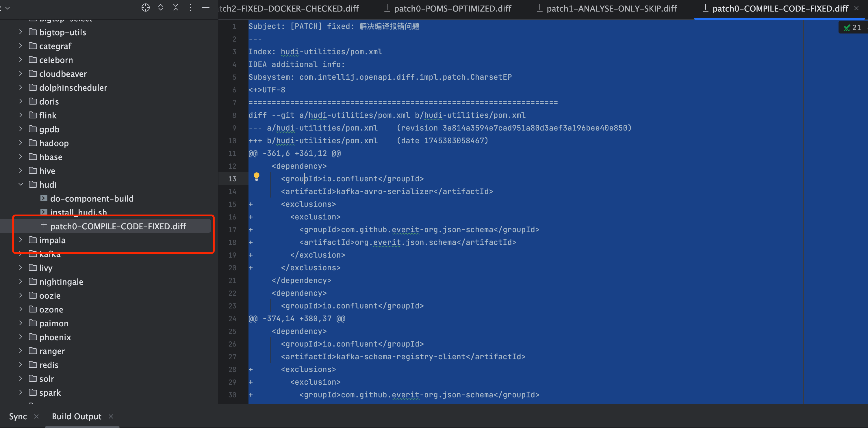Switch to patch1-ANALYSE-ONLY-SKIP.diff tab

[x=607, y=8]
